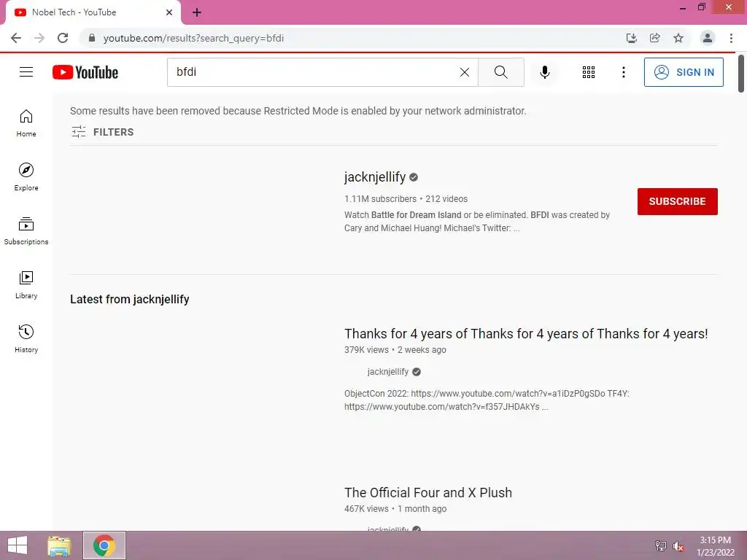Subscribe to the jacknjellify channel
This screenshot has width=747, height=560.
(x=677, y=201)
